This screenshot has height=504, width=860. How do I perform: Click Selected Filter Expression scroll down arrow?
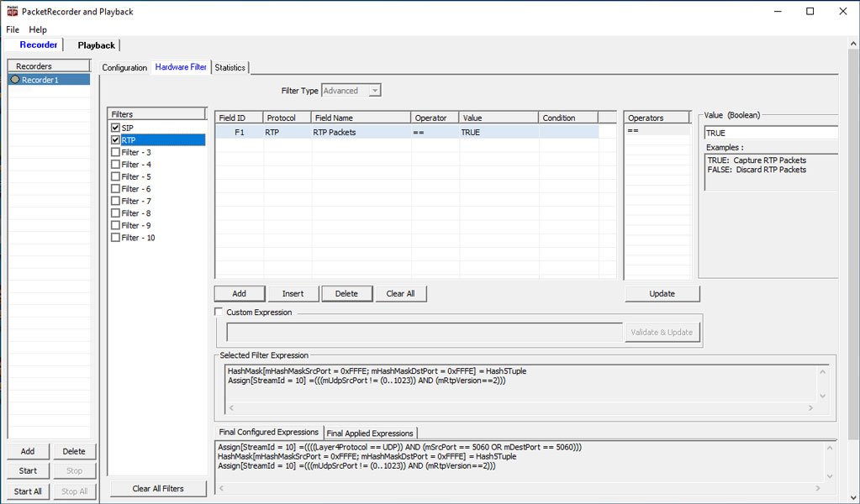[822, 396]
